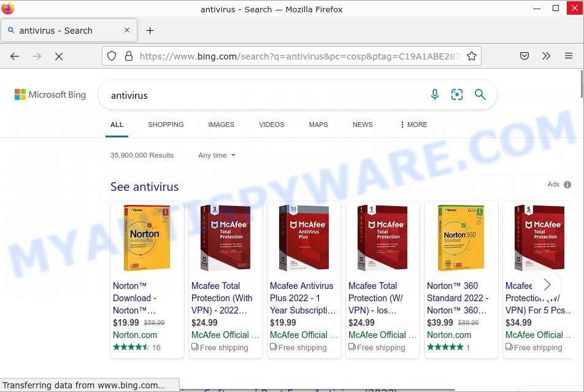
Task: Click McAfee AntiVirus Plus box image
Action: coord(304,237)
